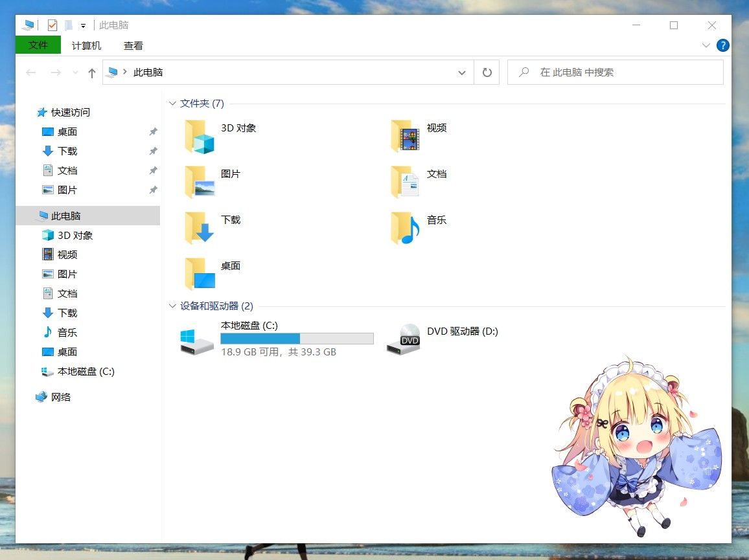Click in the 在 此电脑 中搜索 search box

point(616,73)
